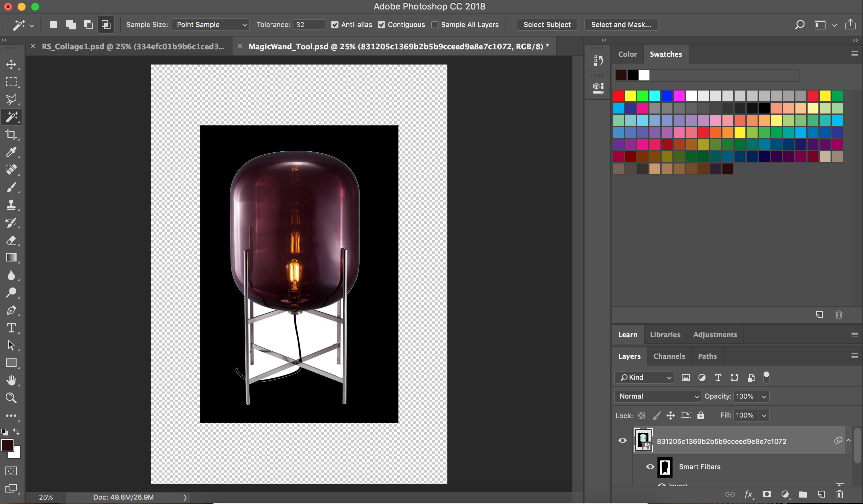863x504 pixels.
Task: Select the Rectangle shape tool
Action: coord(11,363)
